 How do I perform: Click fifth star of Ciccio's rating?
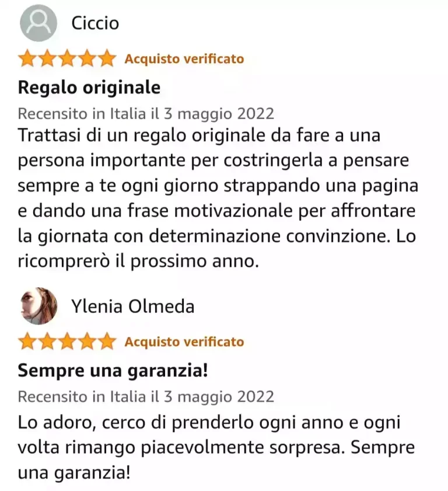point(107,58)
